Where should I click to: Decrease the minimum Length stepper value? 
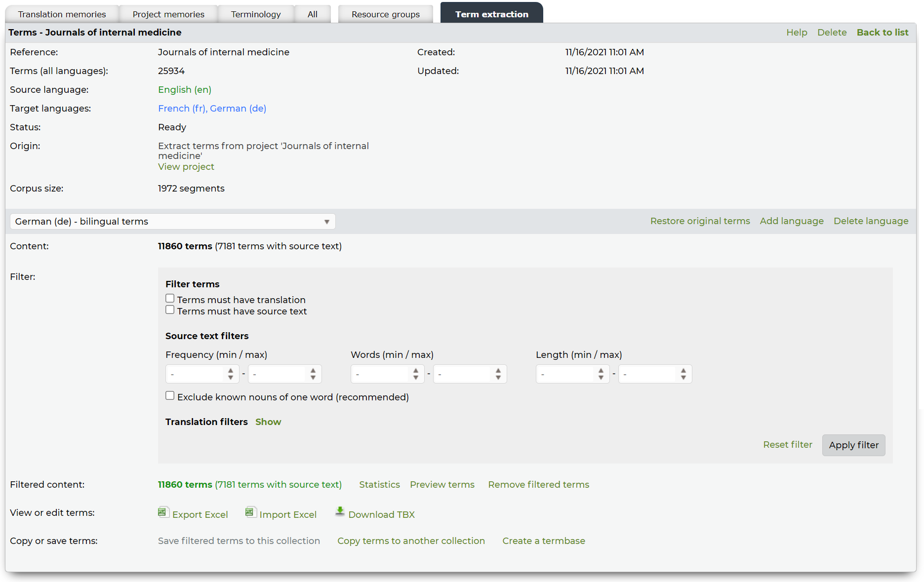[x=601, y=378]
